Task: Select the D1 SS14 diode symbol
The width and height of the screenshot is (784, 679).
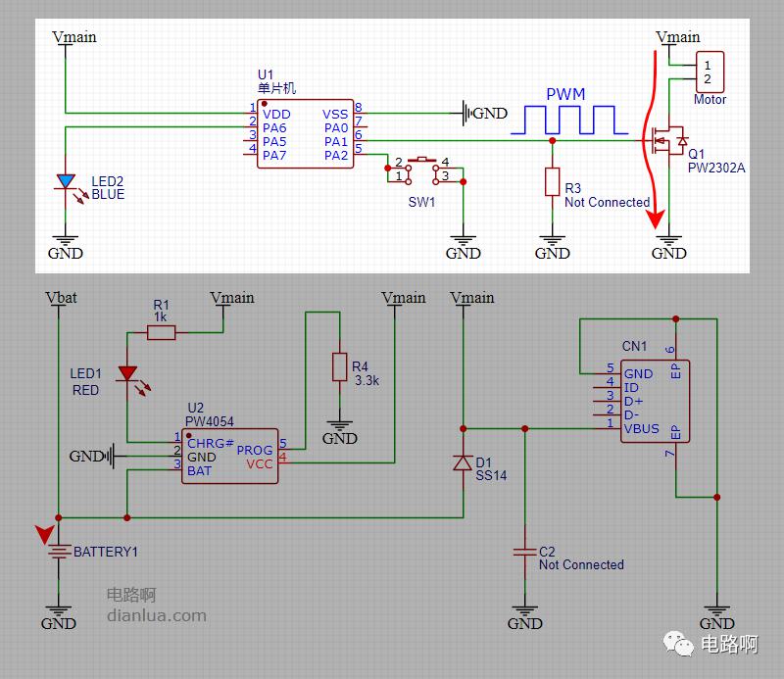Action: tap(463, 463)
